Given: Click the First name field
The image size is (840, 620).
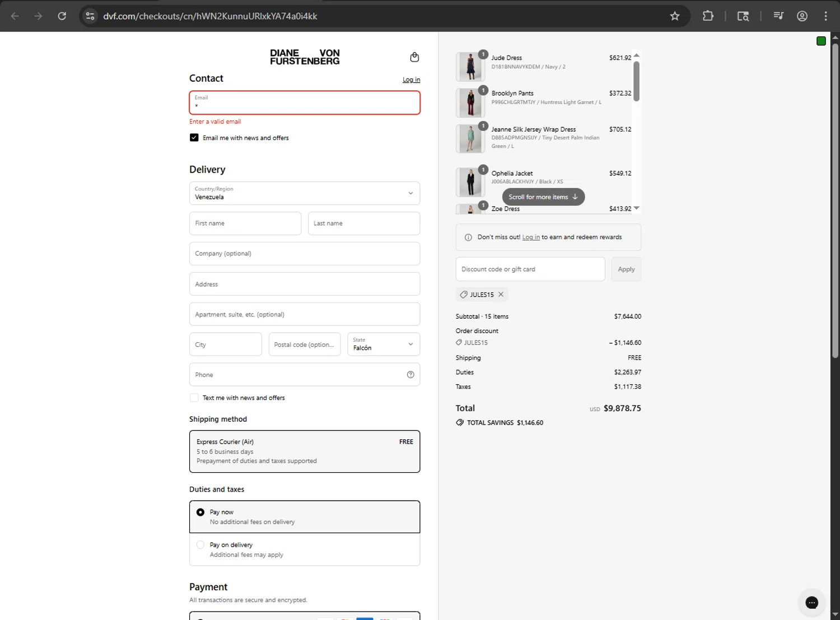Looking at the screenshot, I should click(245, 223).
